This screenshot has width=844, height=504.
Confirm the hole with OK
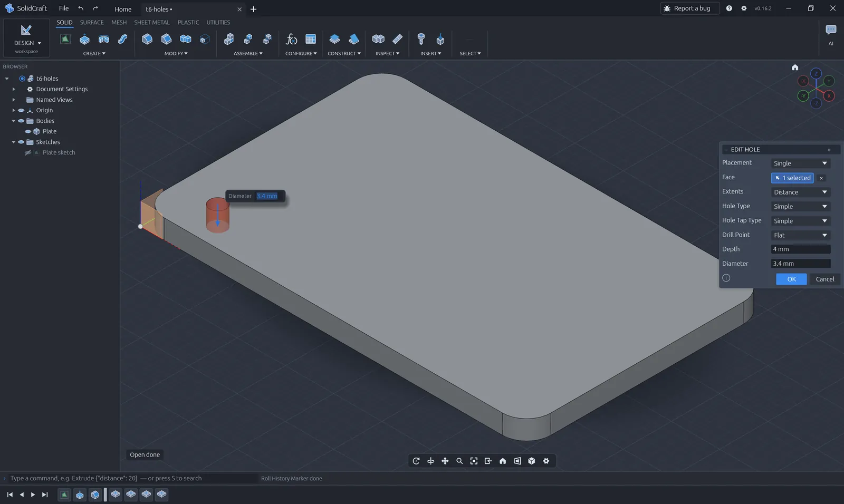(791, 279)
